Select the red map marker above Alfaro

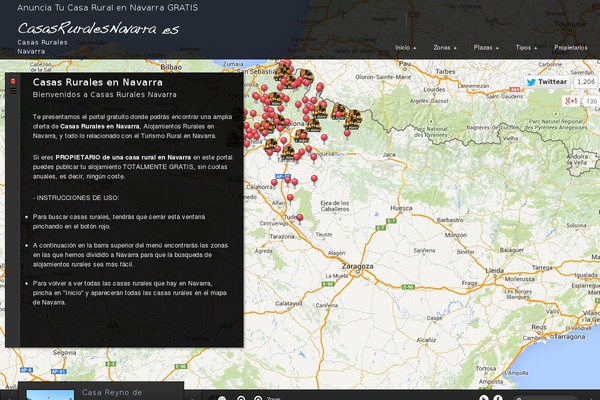(x=290, y=198)
